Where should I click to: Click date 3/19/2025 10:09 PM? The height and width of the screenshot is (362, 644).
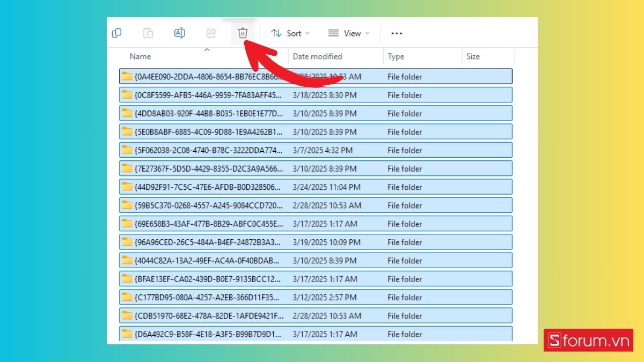pos(327,242)
